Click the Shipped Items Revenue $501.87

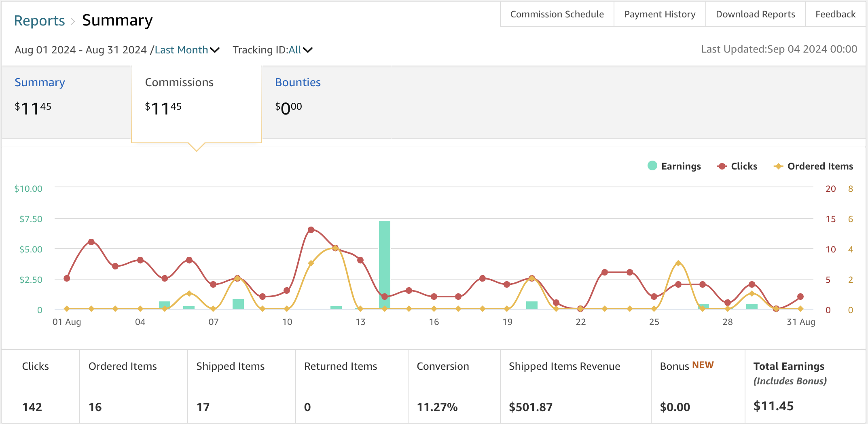tap(531, 407)
